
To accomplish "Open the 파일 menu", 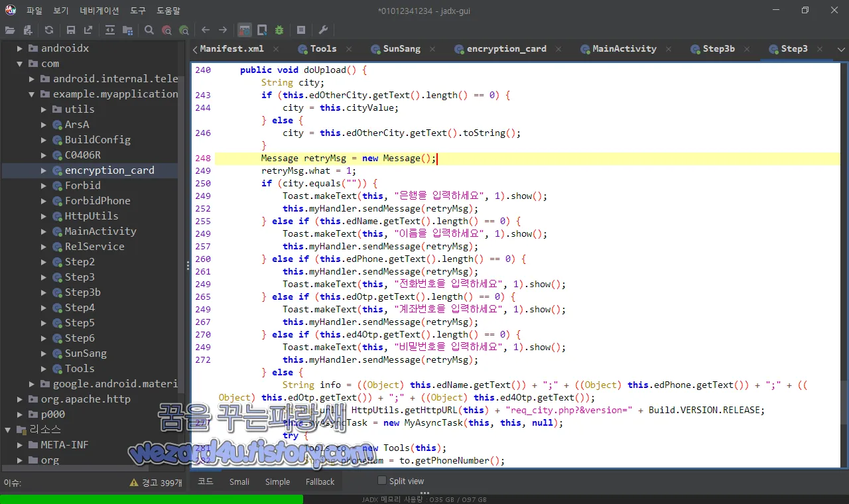I will click(x=34, y=11).
